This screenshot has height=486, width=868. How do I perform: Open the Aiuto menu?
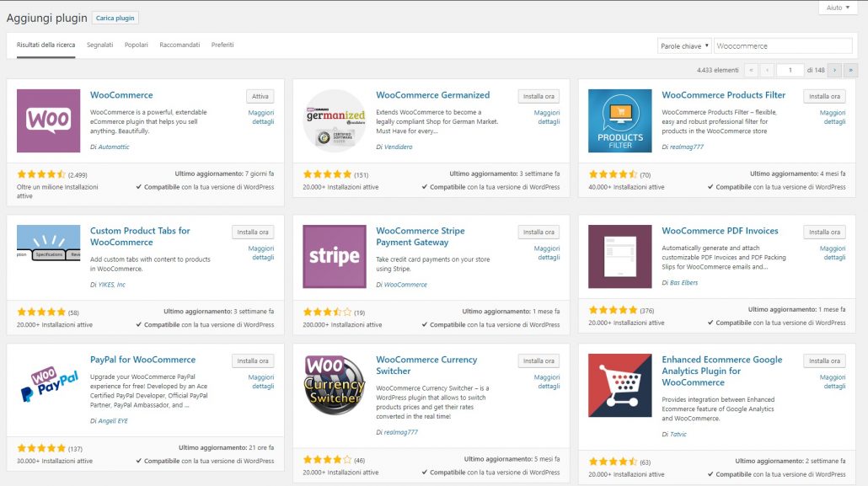click(839, 7)
